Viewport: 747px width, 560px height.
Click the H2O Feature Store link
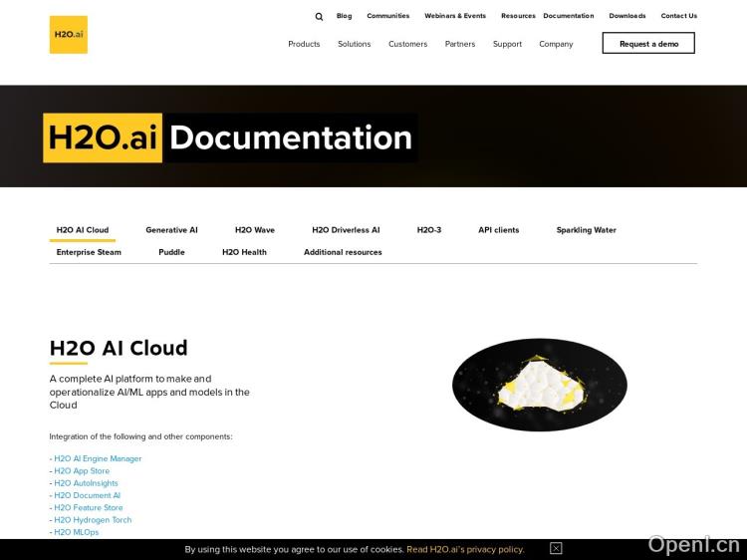pos(89,507)
